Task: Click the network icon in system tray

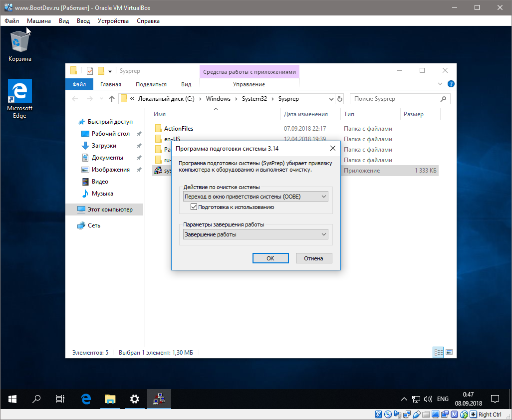Action: [x=416, y=399]
